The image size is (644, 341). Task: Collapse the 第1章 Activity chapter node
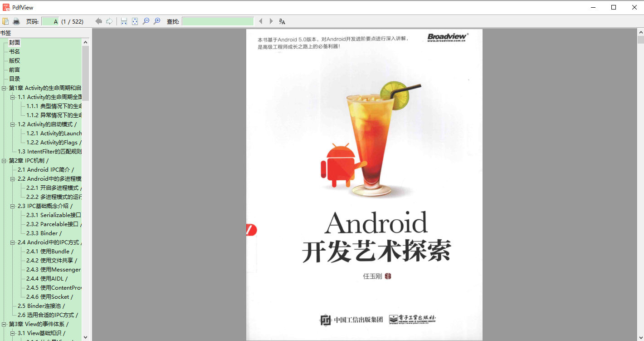4,88
